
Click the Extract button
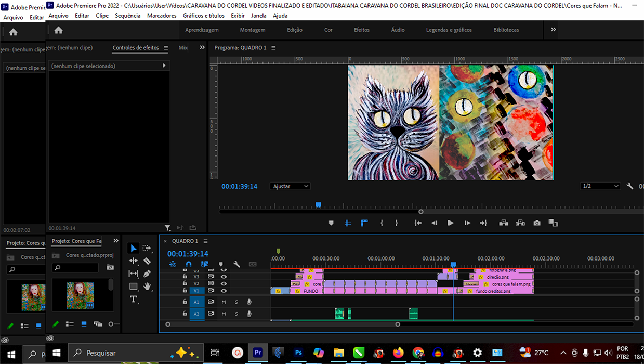point(520,223)
